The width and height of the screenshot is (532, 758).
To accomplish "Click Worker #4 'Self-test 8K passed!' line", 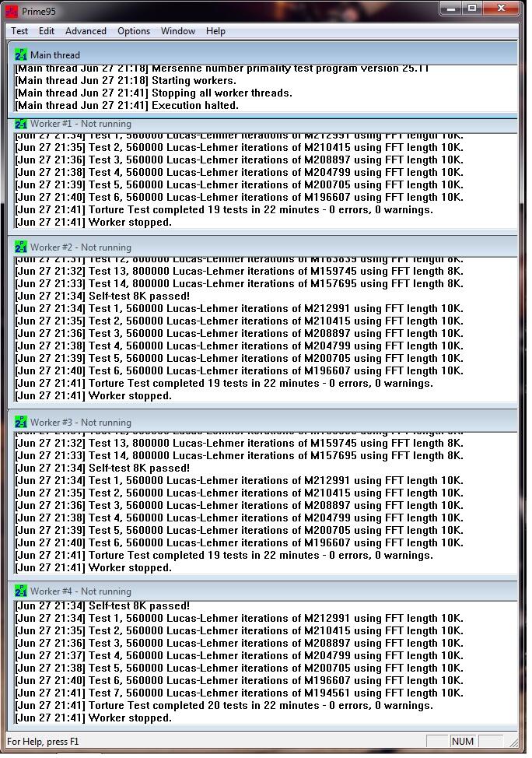I will (103, 605).
